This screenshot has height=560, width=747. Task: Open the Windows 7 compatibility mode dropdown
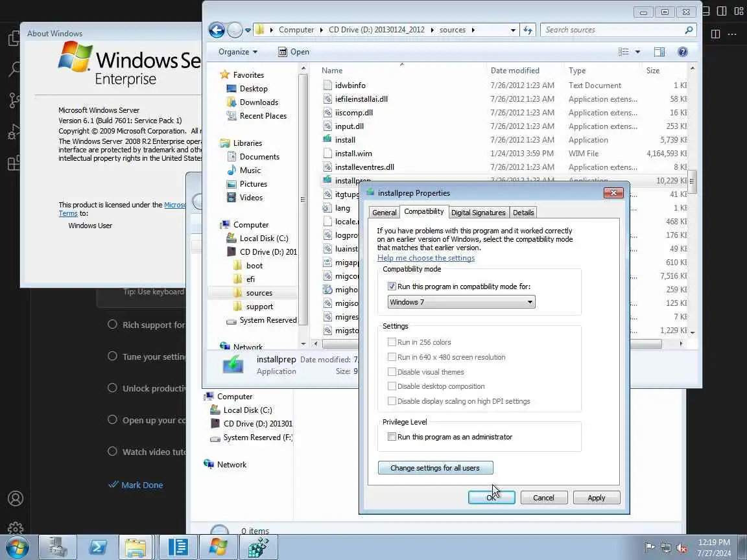[x=461, y=302]
